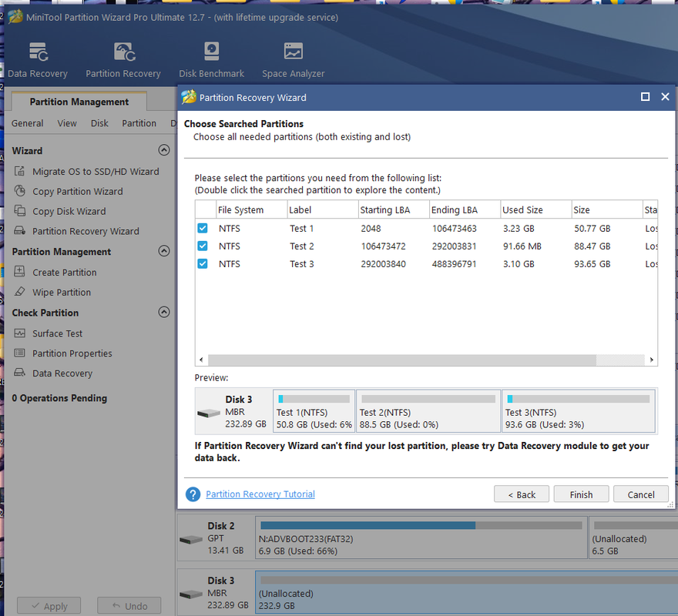
Task: Click the Disk 2 drive icon in the main window
Action: click(x=191, y=540)
